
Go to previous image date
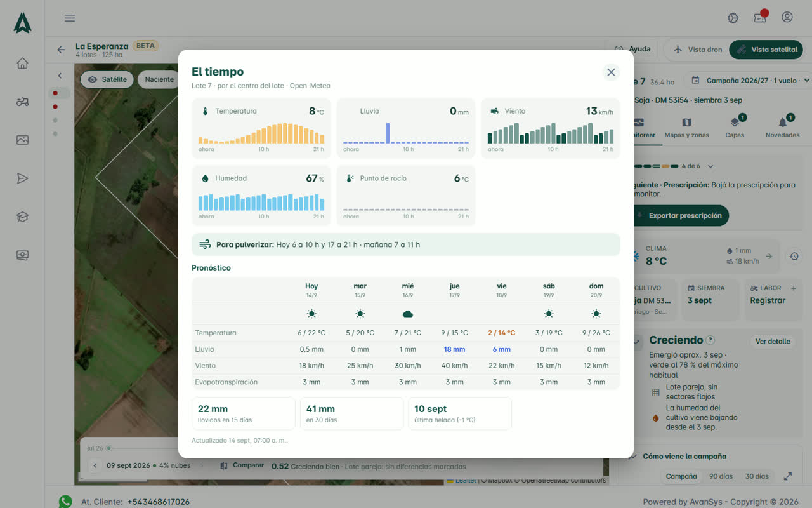95,465
